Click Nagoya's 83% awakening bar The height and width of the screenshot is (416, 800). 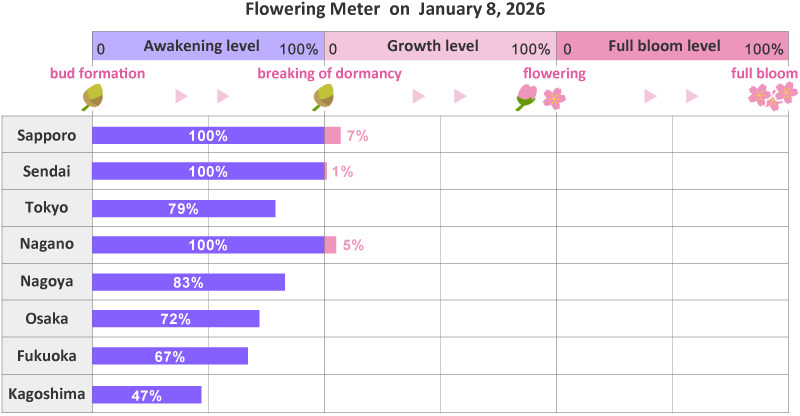pyautogui.click(x=188, y=282)
